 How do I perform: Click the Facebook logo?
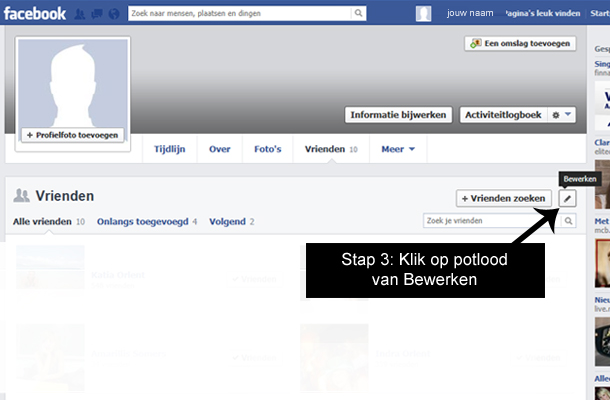(35, 14)
